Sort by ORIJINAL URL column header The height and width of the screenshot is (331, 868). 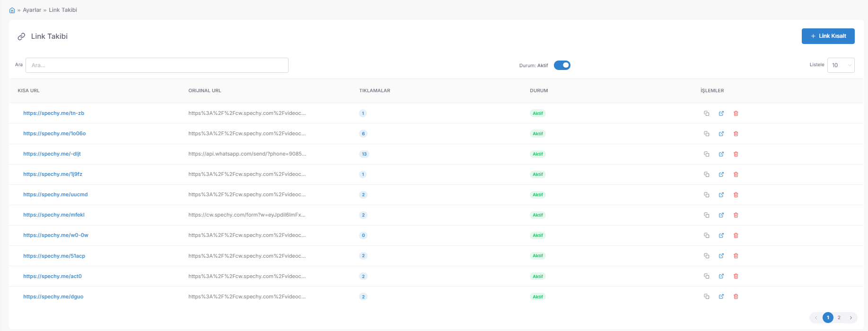pos(205,91)
